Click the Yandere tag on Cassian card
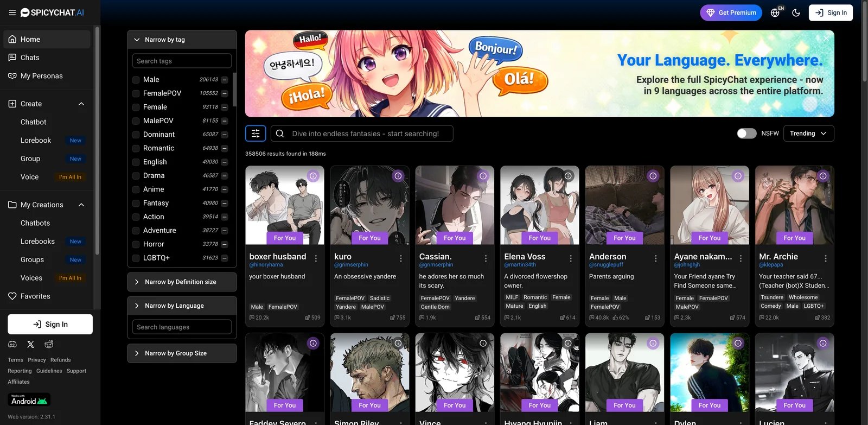The image size is (868, 425). click(465, 299)
